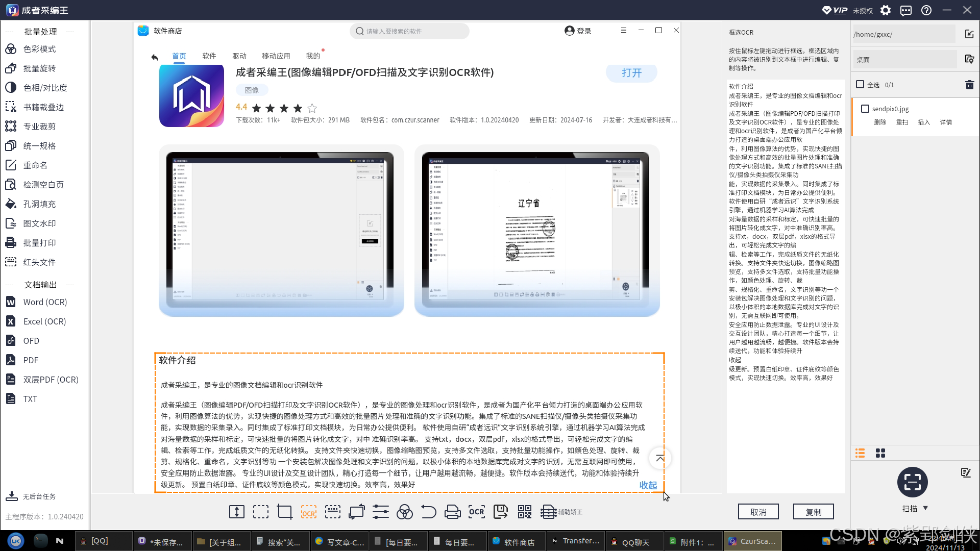Image resolution: width=980 pixels, height=551 pixels.
Task: Click the import icon beside /home/gxxc/
Action: 969,34
